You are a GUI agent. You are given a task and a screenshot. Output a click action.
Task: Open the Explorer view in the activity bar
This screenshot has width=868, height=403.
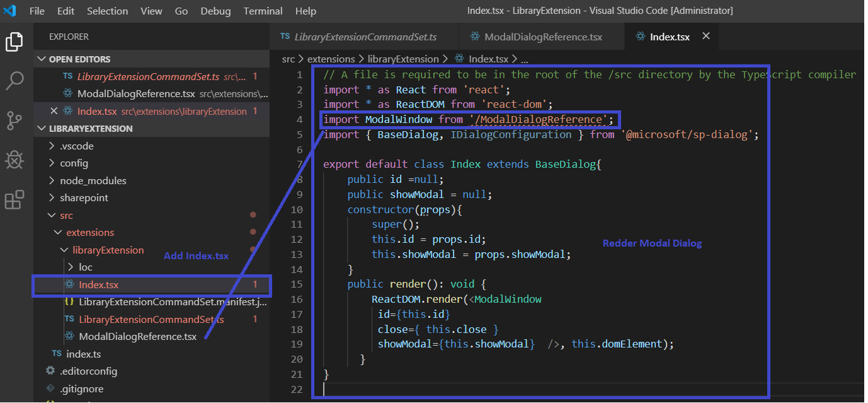(14, 42)
